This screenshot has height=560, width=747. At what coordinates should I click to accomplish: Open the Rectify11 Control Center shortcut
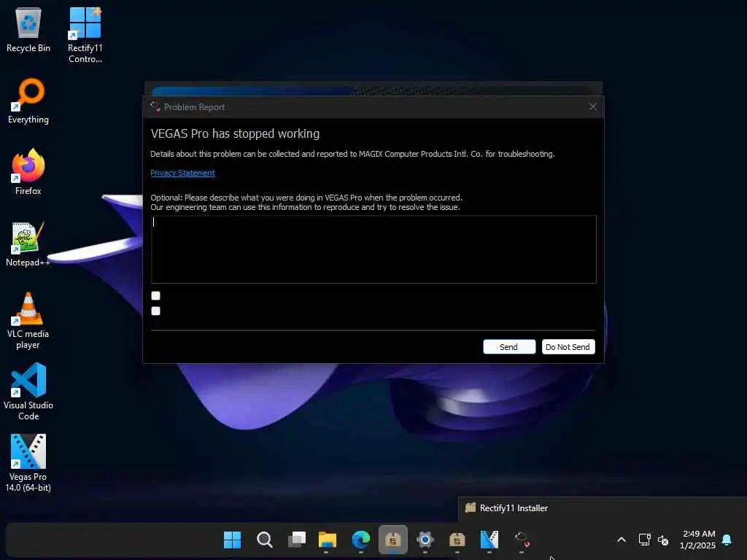[x=85, y=34]
